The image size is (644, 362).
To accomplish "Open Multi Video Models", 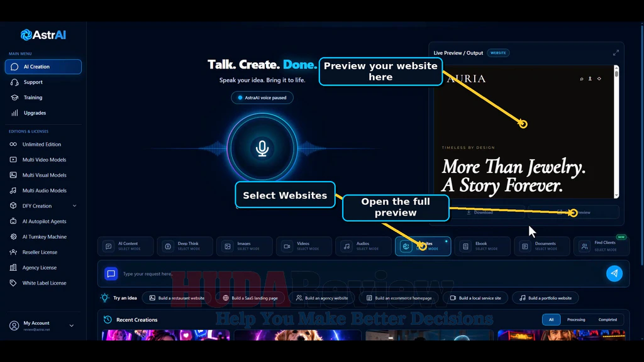I will coord(44,160).
